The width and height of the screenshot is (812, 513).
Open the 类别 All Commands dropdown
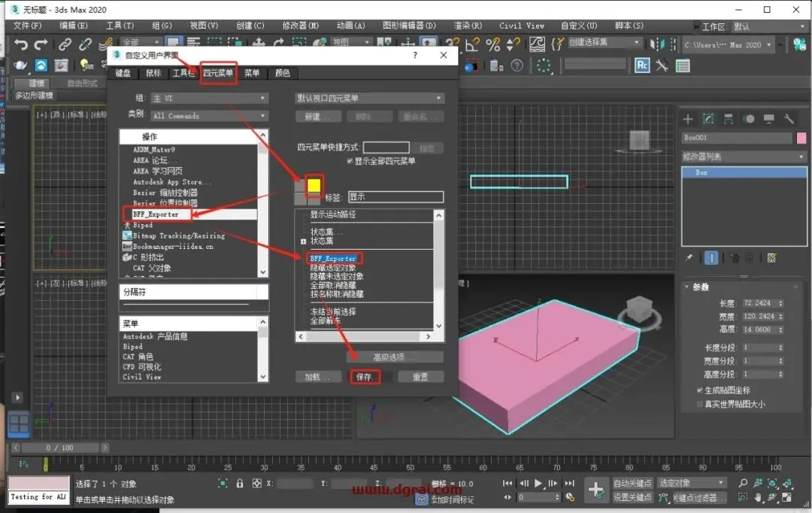(210, 116)
